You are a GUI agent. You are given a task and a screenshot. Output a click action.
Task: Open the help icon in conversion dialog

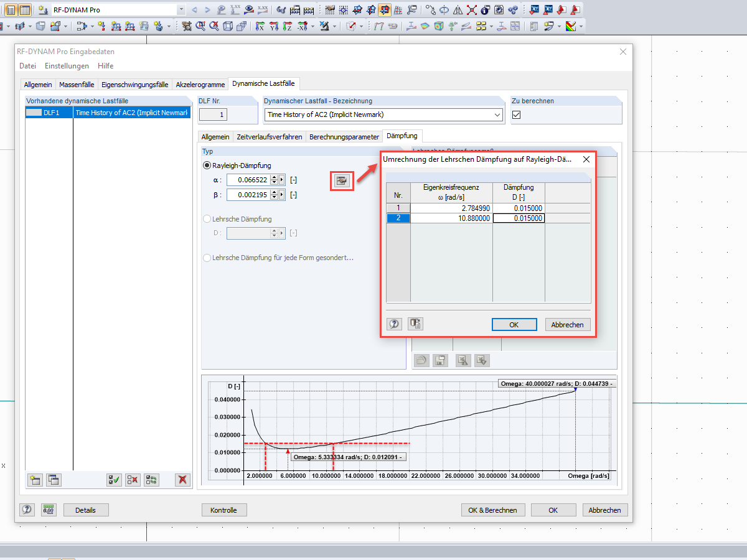pos(395,324)
